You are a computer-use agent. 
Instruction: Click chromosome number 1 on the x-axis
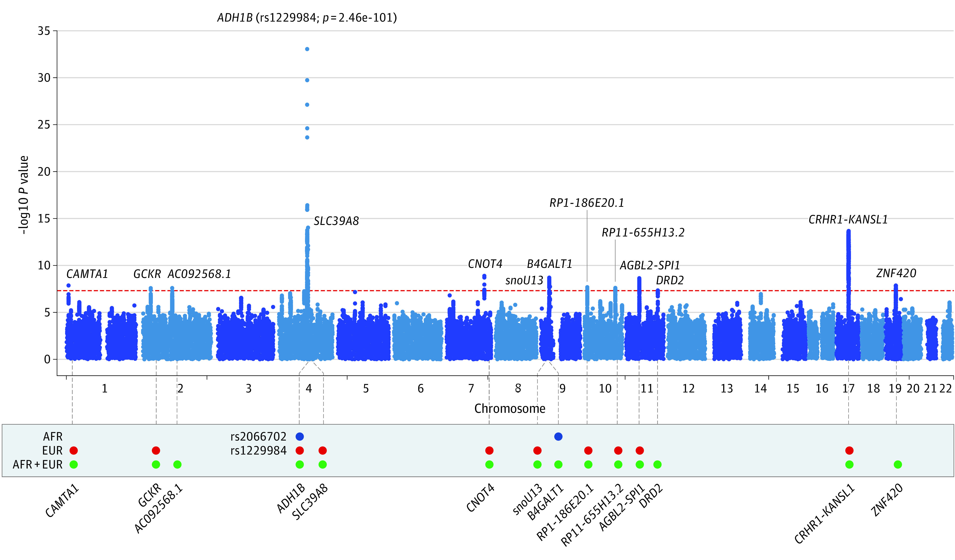point(105,388)
